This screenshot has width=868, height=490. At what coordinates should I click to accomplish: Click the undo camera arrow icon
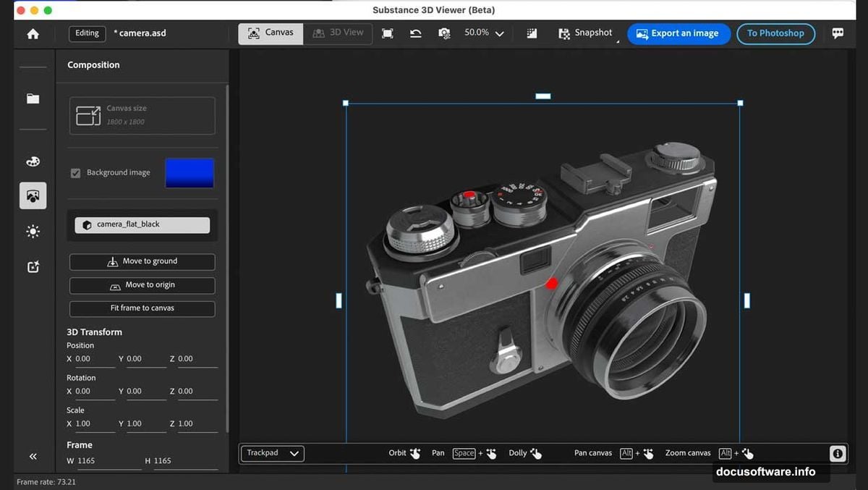(415, 33)
